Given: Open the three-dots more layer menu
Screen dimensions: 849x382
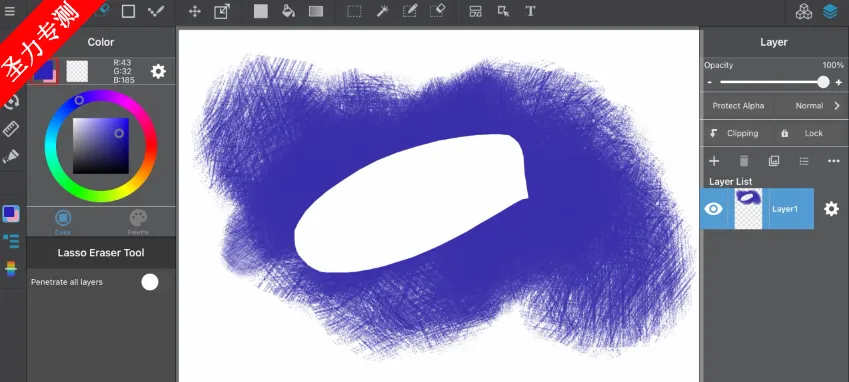Looking at the screenshot, I should (834, 161).
